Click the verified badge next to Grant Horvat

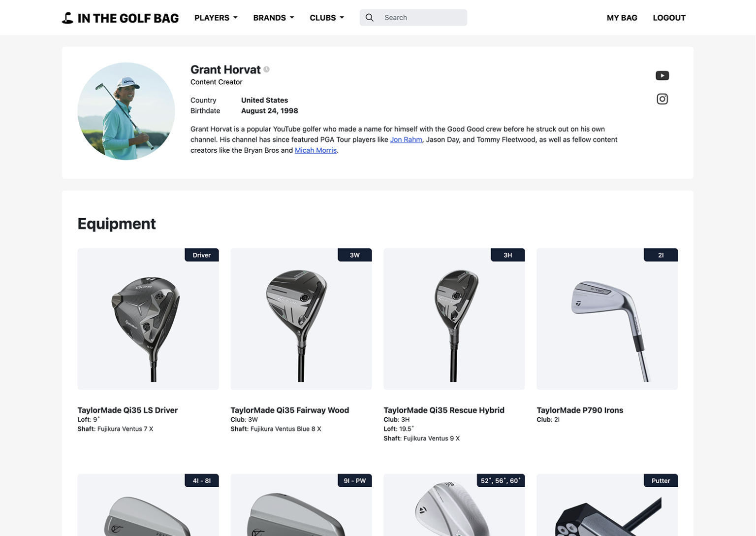(266, 69)
